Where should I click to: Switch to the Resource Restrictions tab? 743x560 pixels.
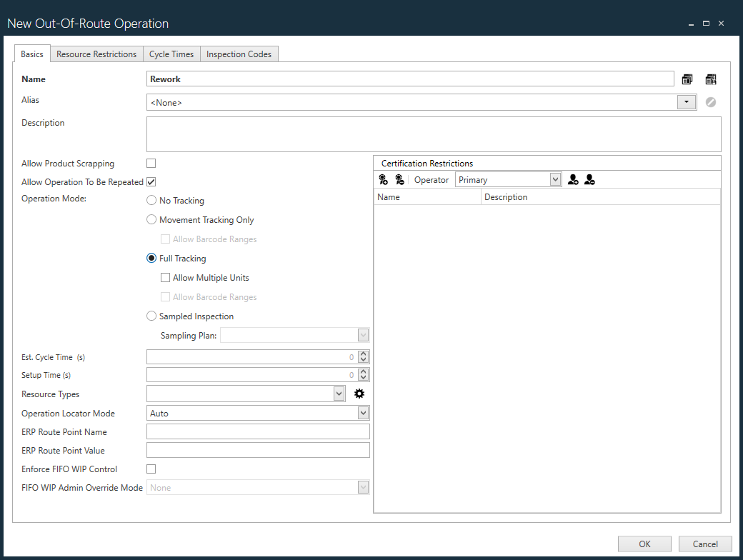pos(96,54)
